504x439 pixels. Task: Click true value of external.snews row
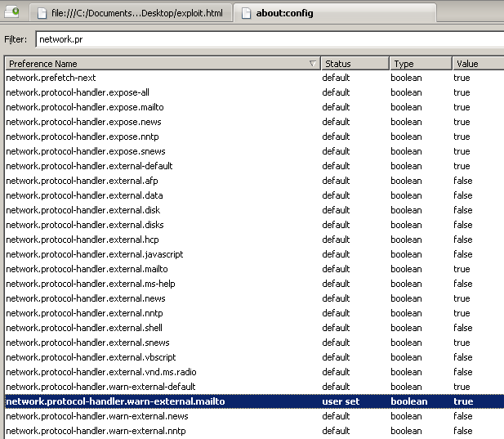tap(462, 343)
